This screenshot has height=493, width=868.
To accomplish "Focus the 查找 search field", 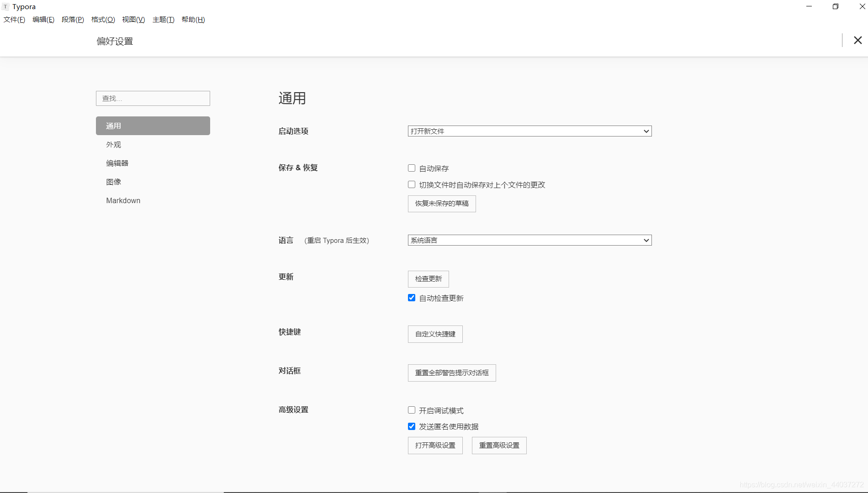I will [x=153, y=98].
